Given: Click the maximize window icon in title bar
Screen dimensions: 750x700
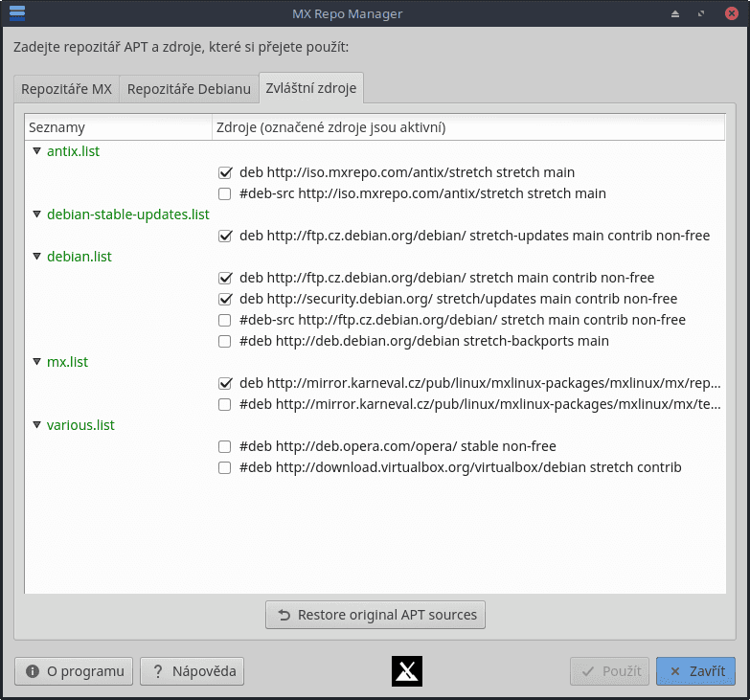Looking at the screenshot, I should point(701,14).
